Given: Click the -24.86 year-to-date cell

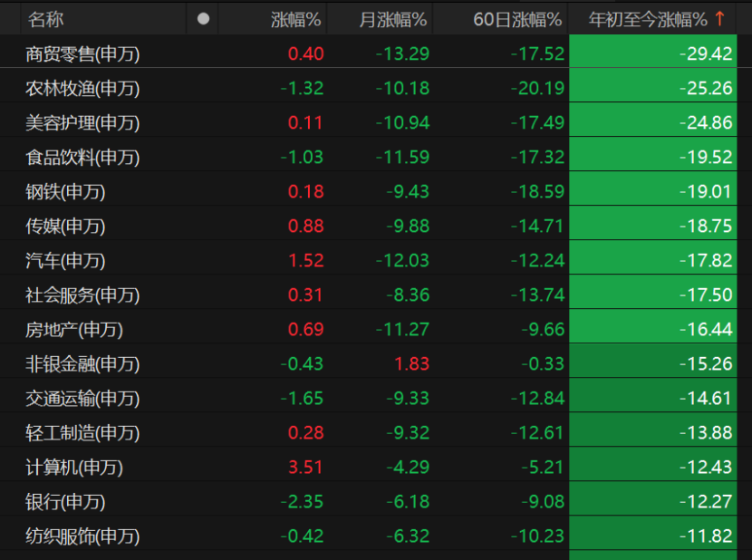Looking at the screenshot, I should [652, 121].
